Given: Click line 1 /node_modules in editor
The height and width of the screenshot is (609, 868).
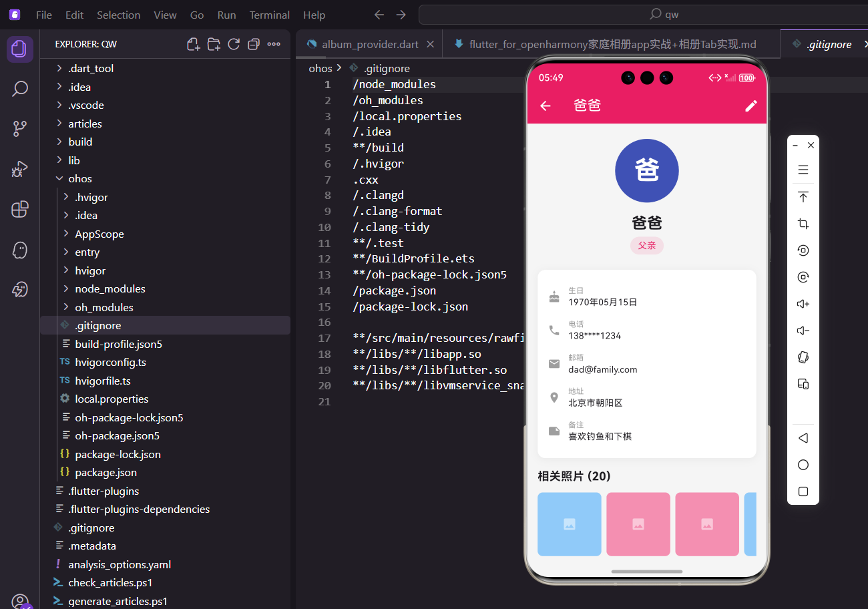Looking at the screenshot, I should (x=395, y=85).
